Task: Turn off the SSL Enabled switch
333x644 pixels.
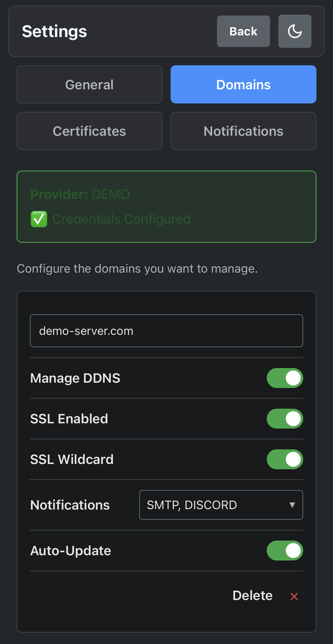Action: (285, 419)
